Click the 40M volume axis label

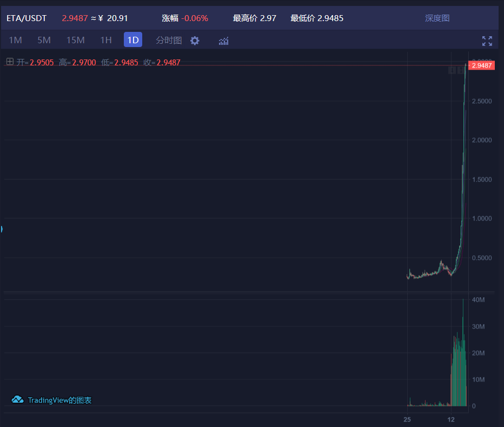tap(478, 300)
